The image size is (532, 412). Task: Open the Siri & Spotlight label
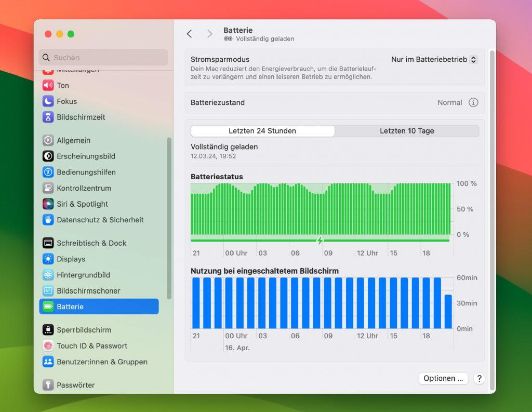(82, 204)
